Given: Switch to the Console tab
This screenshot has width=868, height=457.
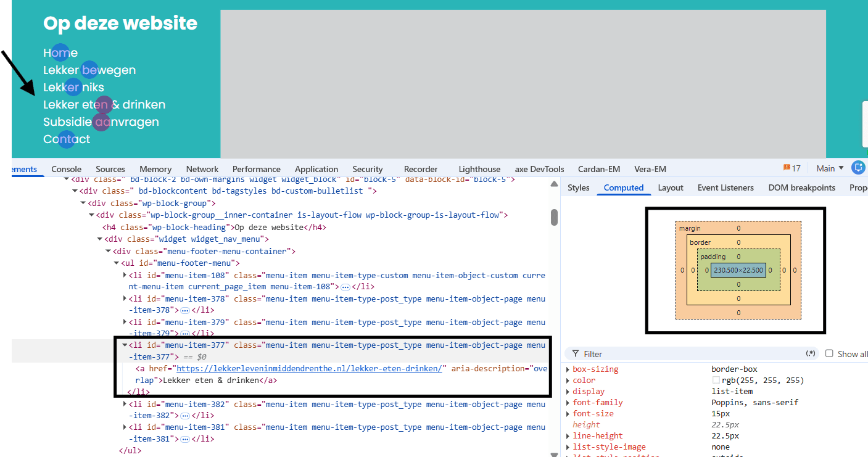Looking at the screenshot, I should pyautogui.click(x=67, y=169).
